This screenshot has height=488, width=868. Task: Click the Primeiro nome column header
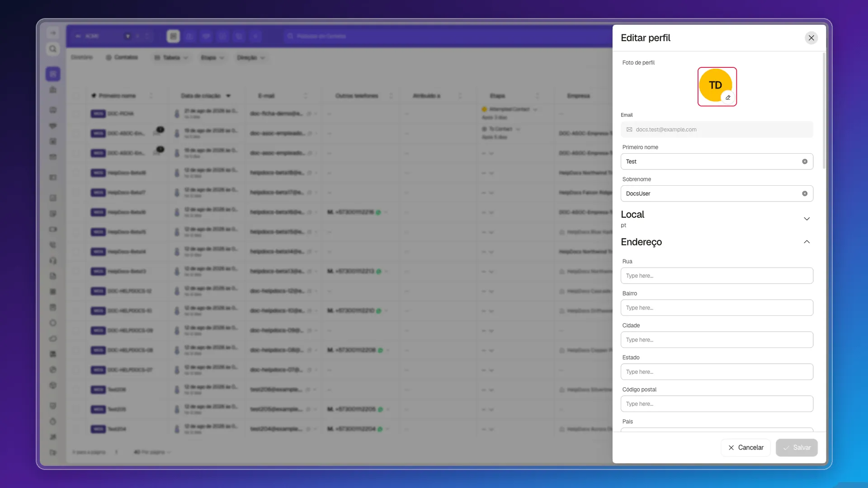(117, 96)
